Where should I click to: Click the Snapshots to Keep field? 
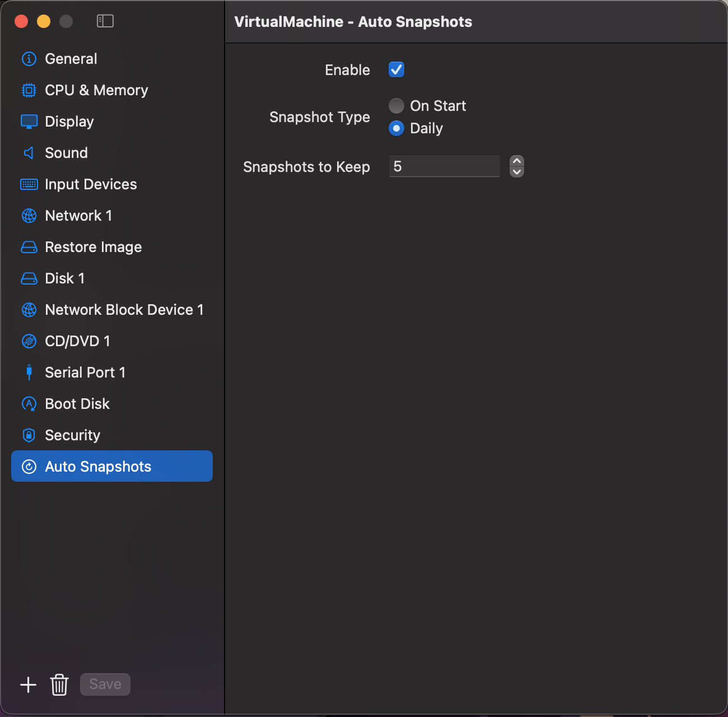coord(445,166)
